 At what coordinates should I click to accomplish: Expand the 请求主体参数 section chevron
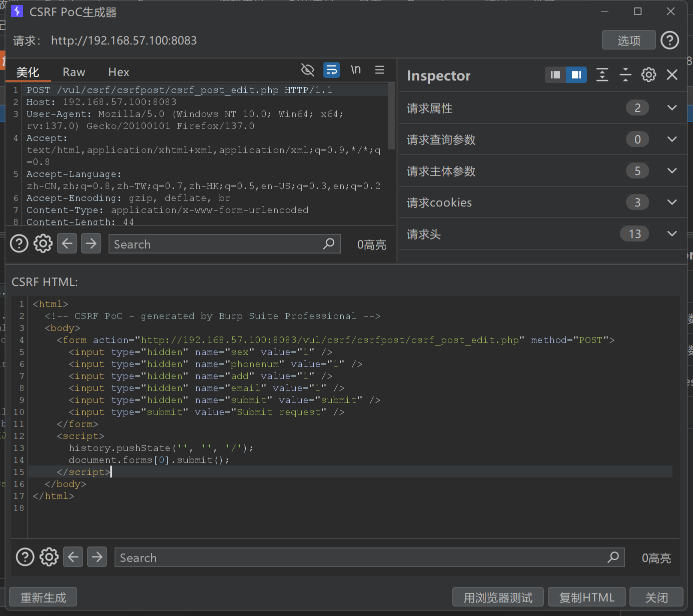click(672, 171)
